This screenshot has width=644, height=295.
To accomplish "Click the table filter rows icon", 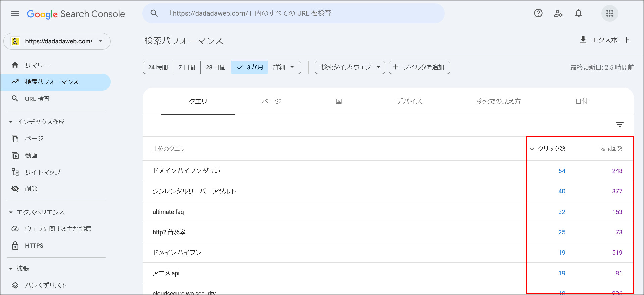I will (x=620, y=125).
